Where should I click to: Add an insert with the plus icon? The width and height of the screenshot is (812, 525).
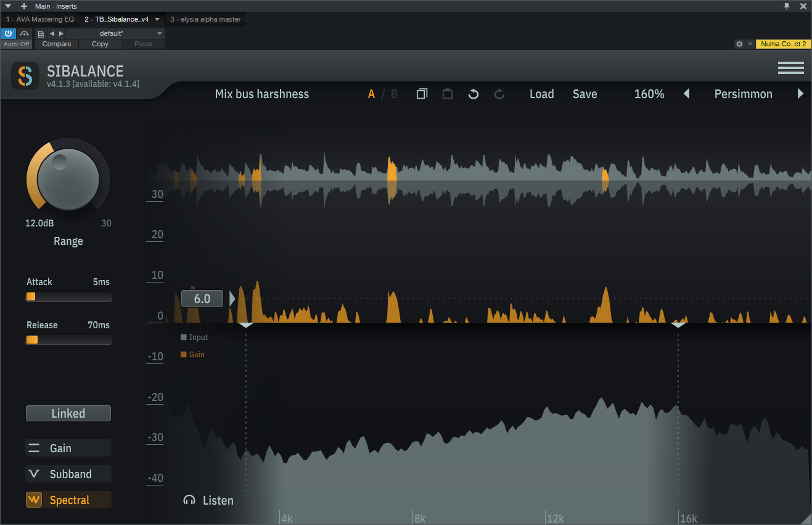[x=24, y=6]
